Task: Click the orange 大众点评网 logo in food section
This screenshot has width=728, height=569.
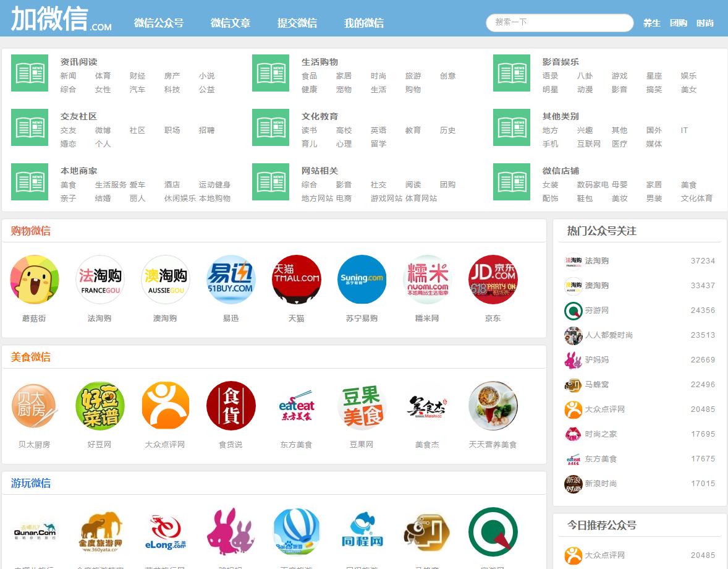Action: click(x=165, y=406)
